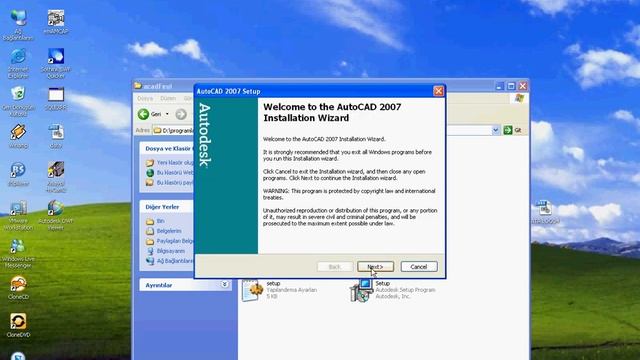The image size is (640, 360).
Task: Click Yeni klasör oluştur task link
Action: point(171,162)
